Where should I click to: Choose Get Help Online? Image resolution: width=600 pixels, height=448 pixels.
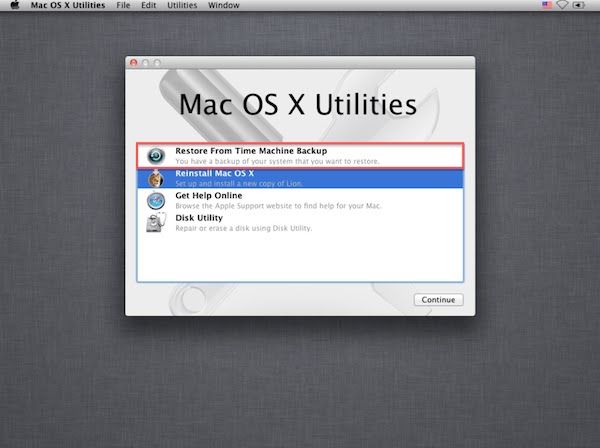[300, 200]
